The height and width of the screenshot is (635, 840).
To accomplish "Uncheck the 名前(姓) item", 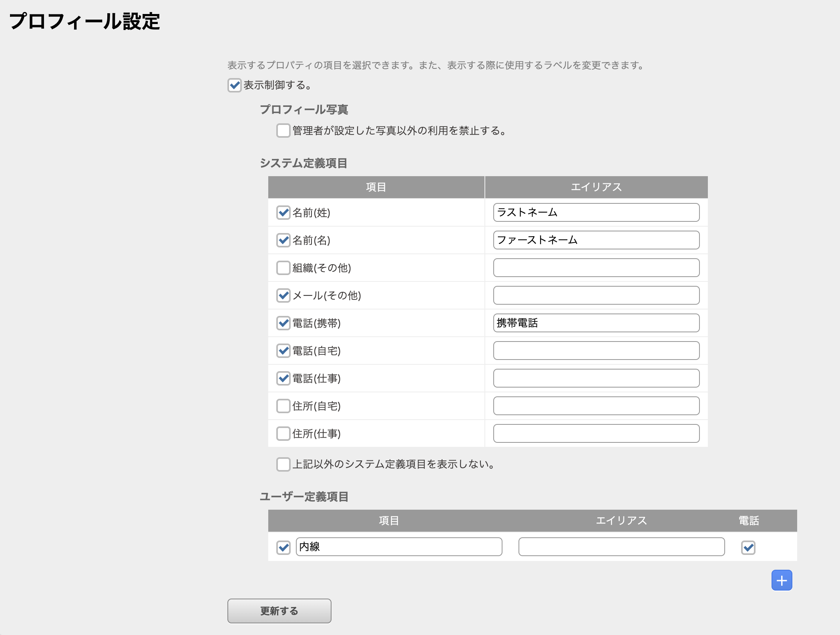I will [283, 213].
